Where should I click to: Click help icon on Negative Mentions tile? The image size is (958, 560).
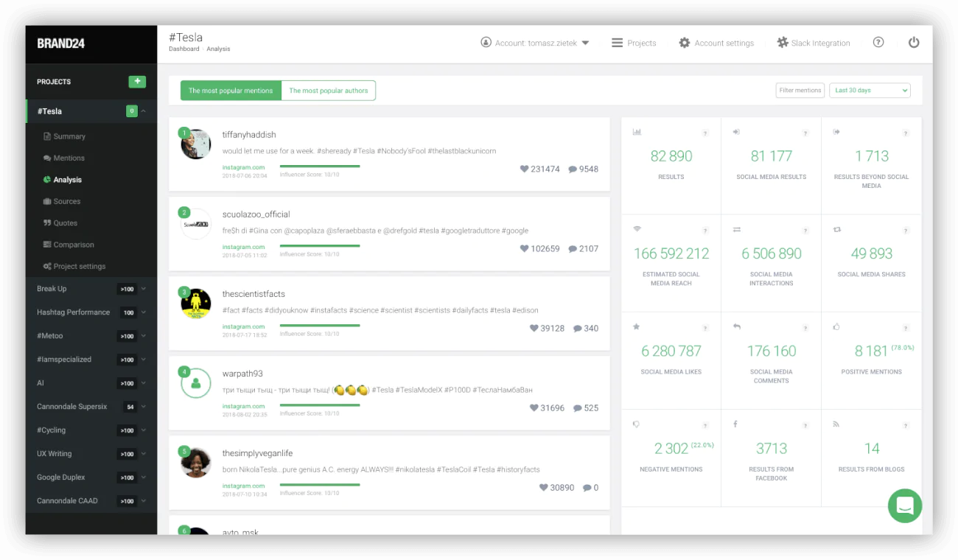pos(705,426)
